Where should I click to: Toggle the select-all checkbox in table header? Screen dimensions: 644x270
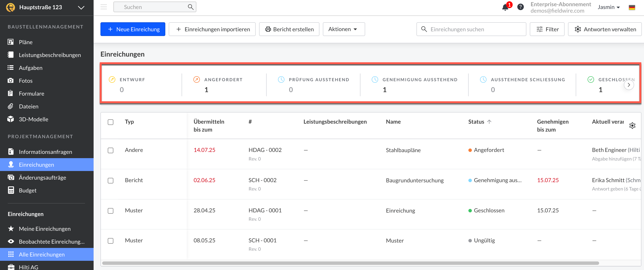[111, 122]
